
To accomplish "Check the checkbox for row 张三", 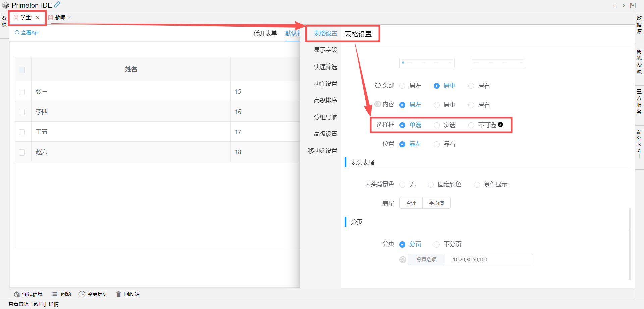I will click(x=22, y=92).
